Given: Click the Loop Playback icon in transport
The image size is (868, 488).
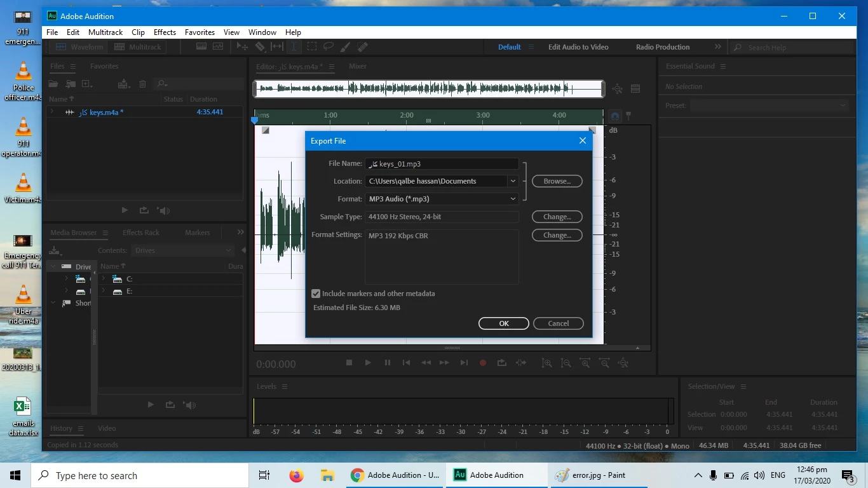Looking at the screenshot, I should pos(502,363).
